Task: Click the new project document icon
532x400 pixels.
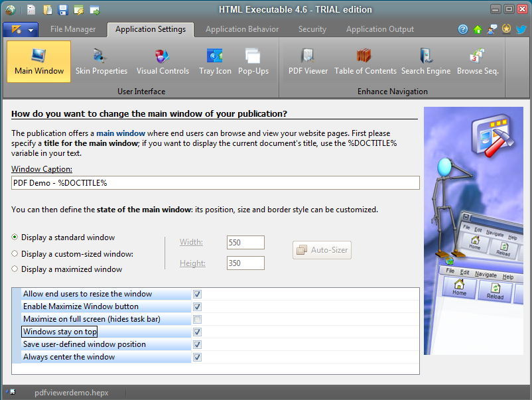Action: pyautogui.click(x=31, y=10)
